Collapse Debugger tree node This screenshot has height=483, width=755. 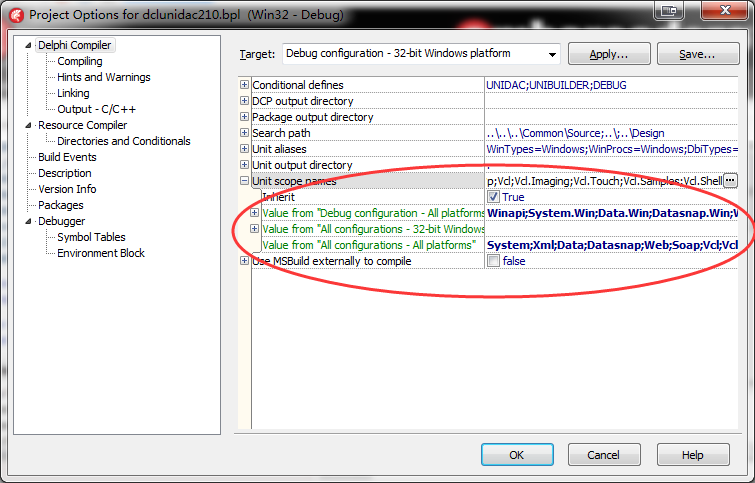(28, 221)
